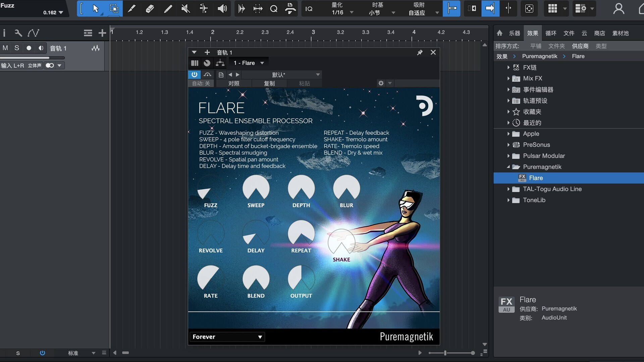Switch to 循环 browser tab
Image resolution: width=644 pixels, height=362 pixels.
coord(550,33)
